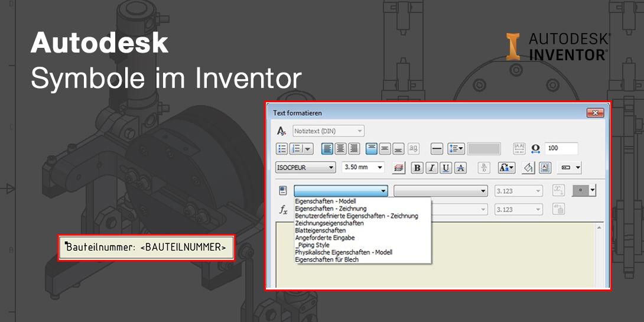This screenshot has width=644, height=322.
Task: Align text left in Text formatieren
Action: 327,149
